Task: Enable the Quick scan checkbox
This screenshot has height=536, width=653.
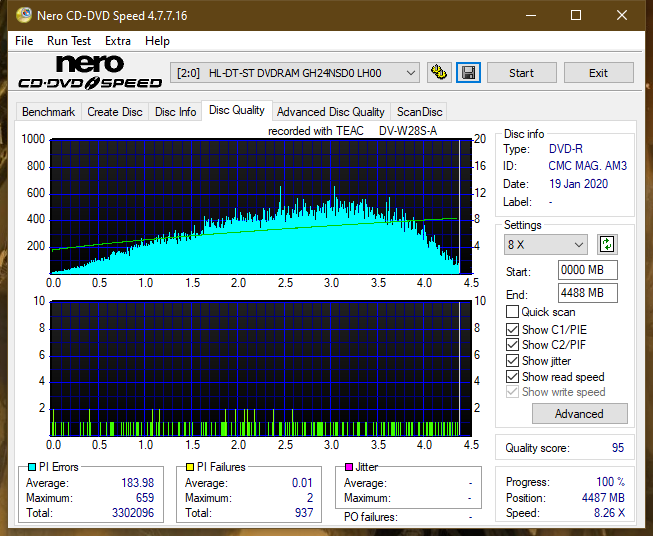Action: pyautogui.click(x=512, y=312)
